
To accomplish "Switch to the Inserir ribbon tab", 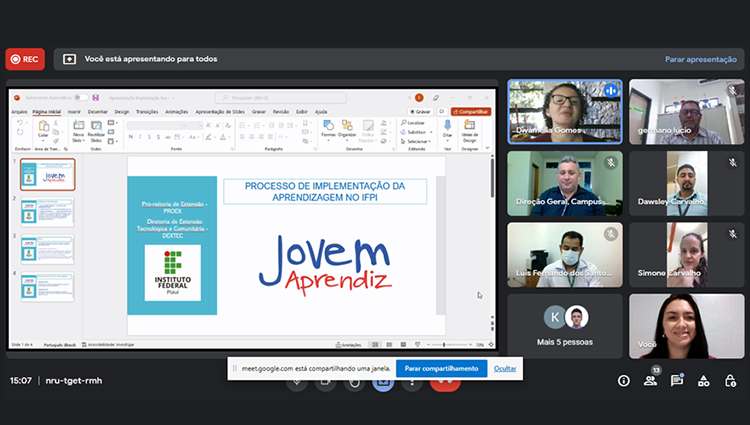I will click(x=74, y=112).
